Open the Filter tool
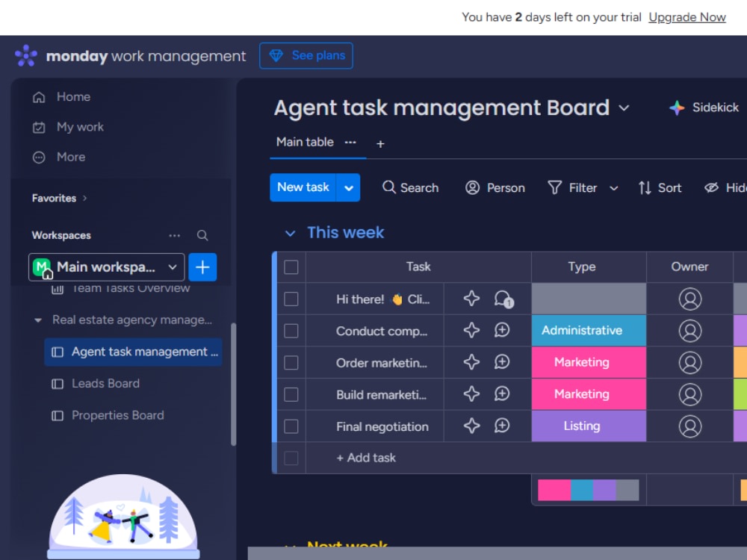This screenshot has height=560, width=747. click(573, 187)
